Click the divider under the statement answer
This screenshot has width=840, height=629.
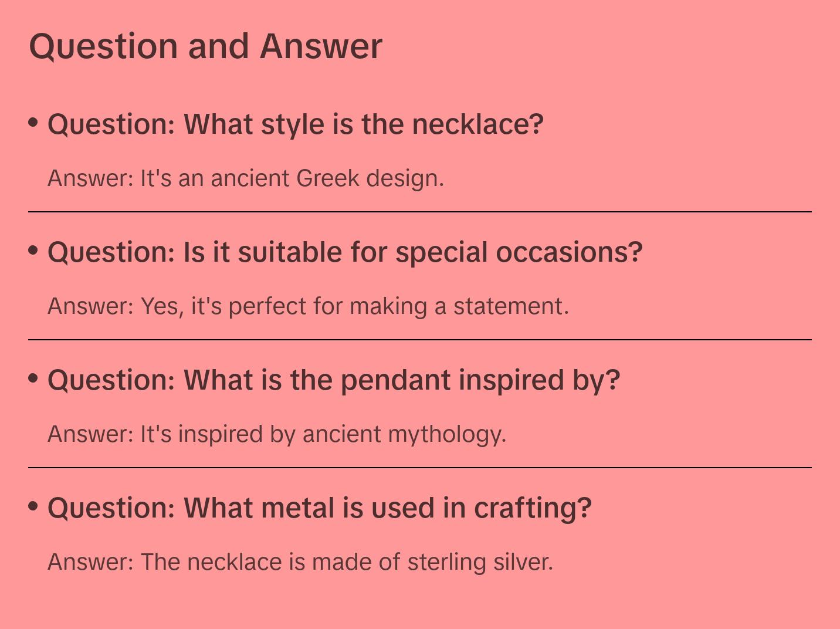click(x=420, y=340)
